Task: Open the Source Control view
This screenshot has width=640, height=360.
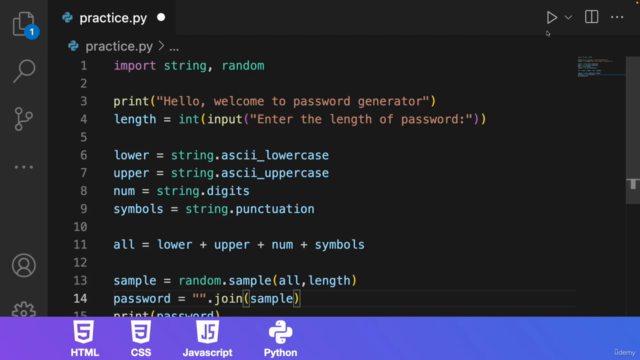Action: (24, 119)
